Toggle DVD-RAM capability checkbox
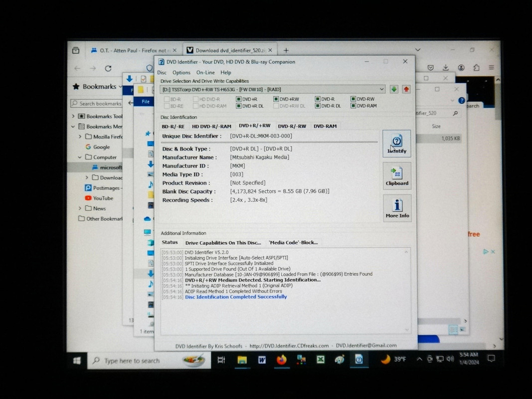 [x=353, y=106]
